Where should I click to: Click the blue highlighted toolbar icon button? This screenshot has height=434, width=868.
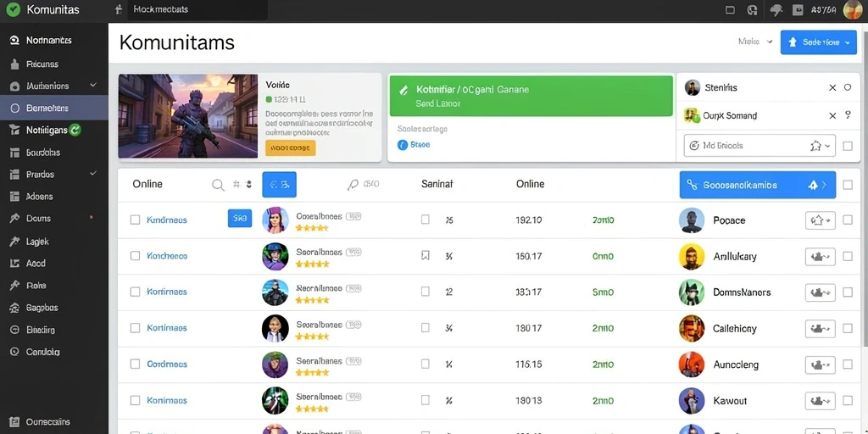[279, 185]
